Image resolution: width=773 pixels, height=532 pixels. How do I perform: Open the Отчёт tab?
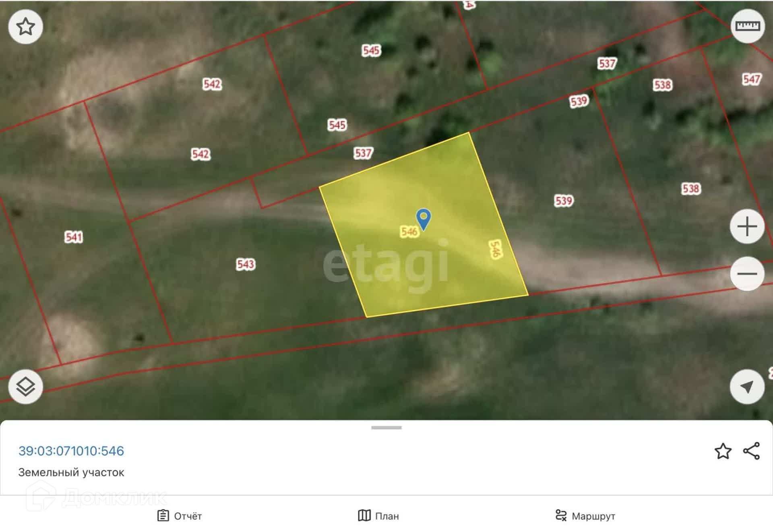click(x=180, y=516)
